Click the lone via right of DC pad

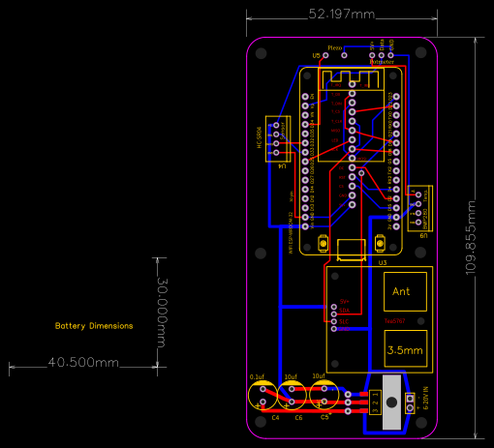point(361,173)
